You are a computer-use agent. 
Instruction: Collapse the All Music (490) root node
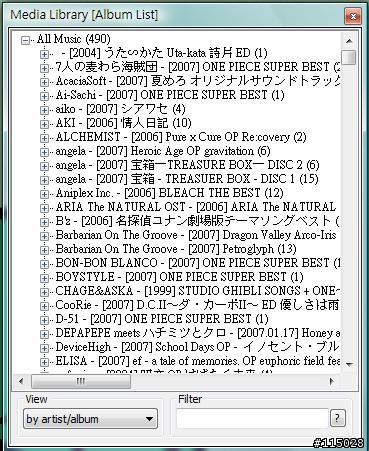25,41
